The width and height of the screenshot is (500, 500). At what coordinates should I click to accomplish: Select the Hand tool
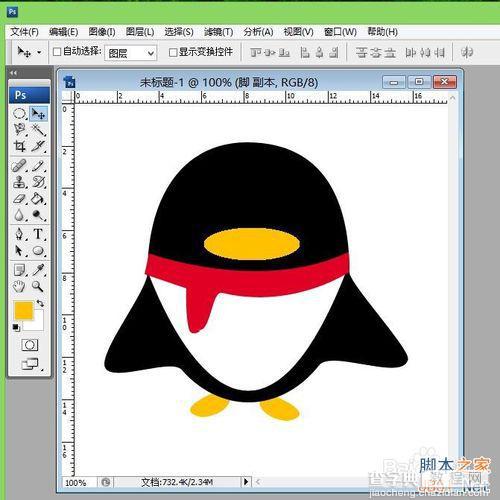(20, 286)
